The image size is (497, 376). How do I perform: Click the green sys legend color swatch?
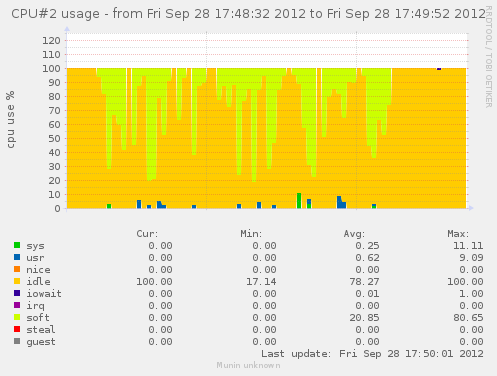tap(17, 245)
